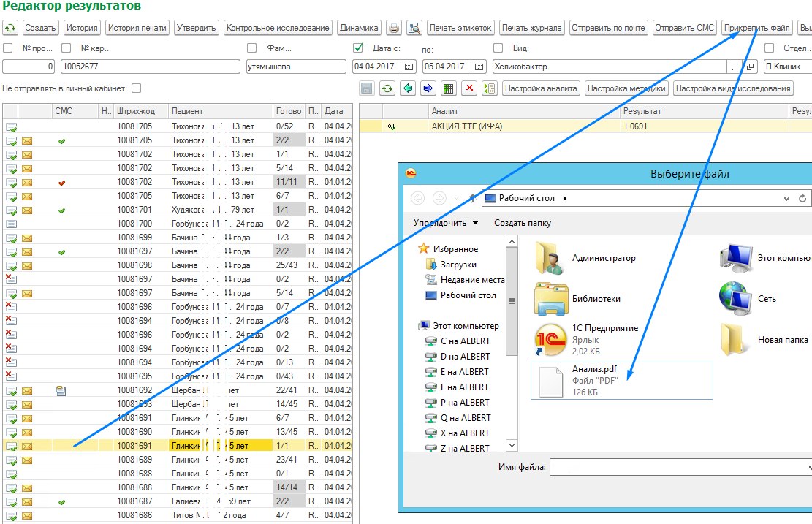Click the blue right arrow icon
Image resolution: width=812 pixels, height=524 pixels.
pos(428,88)
